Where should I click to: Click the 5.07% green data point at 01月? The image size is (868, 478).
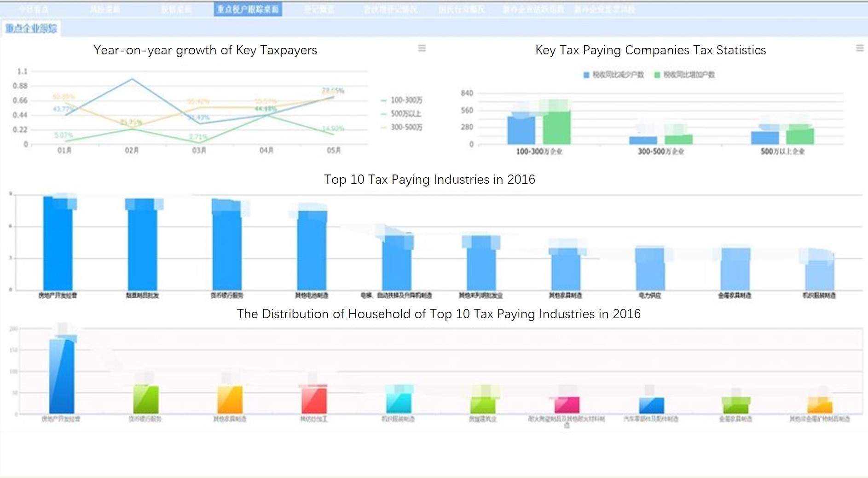coord(65,140)
